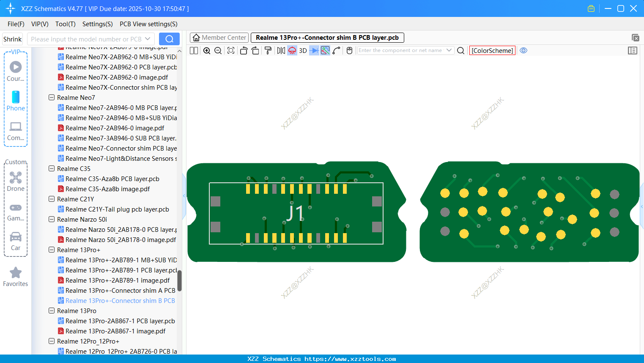Click the XZZ Schematics app logo
Viewport: 644px width, 363px height.
click(x=11, y=8)
